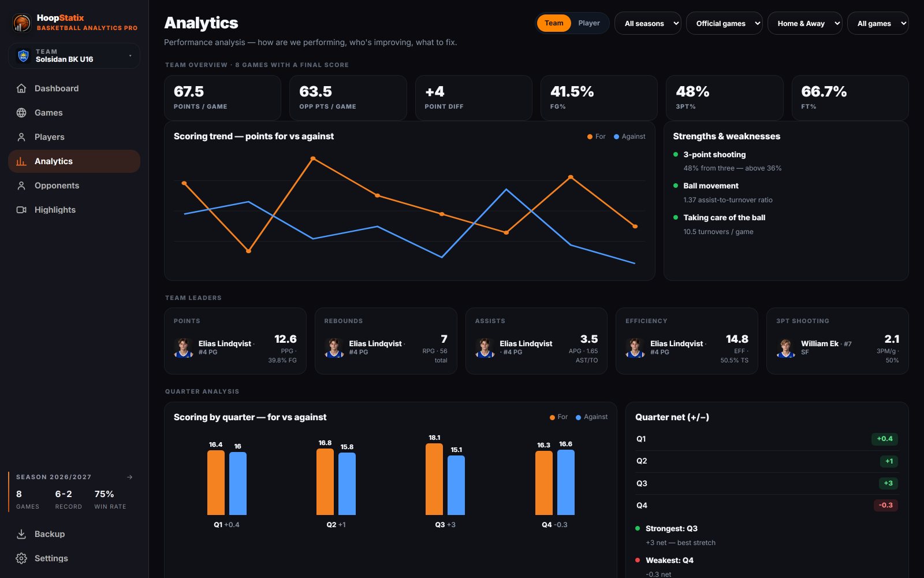Click the Q2 blue Against bar 15.8
Image resolution: width=924 pixels, height=578 pixels.
tap(347, 484)
